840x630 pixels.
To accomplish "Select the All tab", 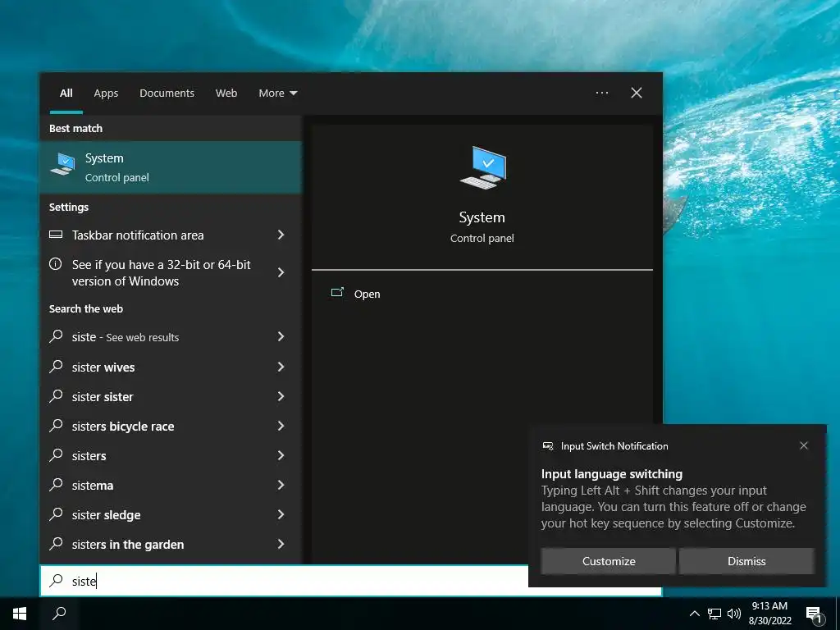I will [66, 94].
